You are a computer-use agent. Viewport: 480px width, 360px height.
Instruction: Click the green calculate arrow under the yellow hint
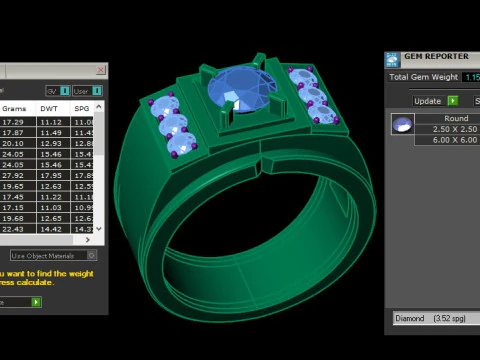[36, 302]
